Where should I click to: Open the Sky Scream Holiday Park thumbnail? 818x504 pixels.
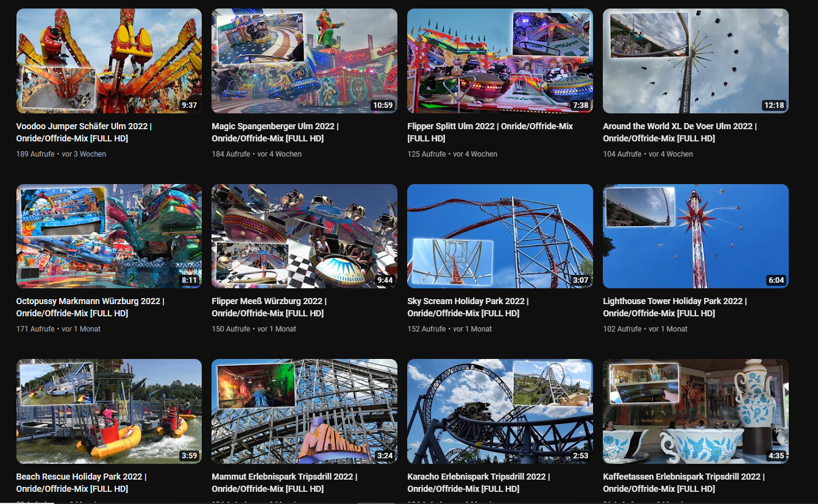500,236
